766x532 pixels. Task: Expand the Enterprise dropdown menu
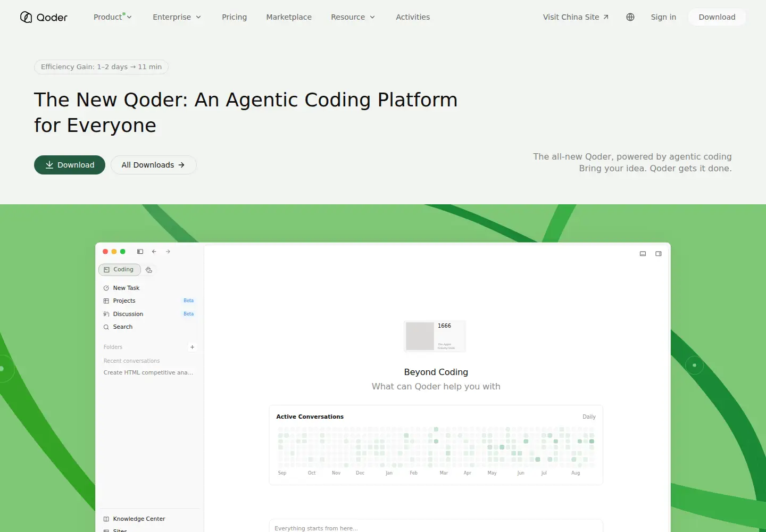pos(177,17)
